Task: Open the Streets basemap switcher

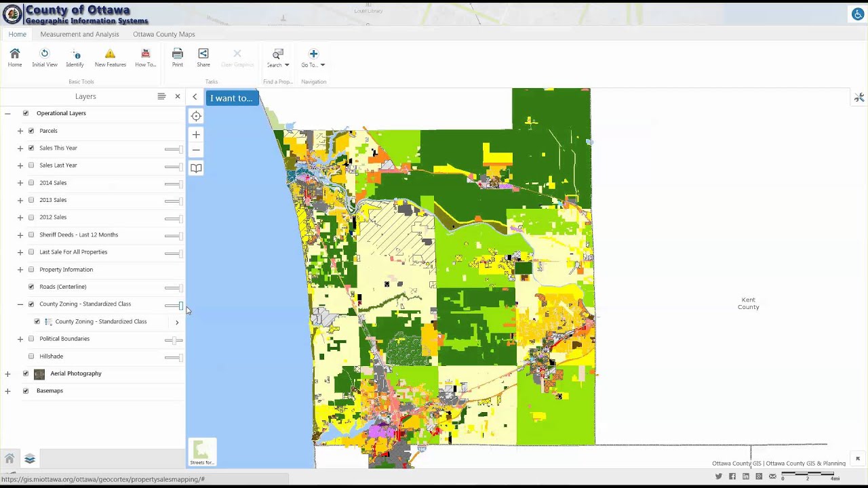Action: click(x=202, y=452)
